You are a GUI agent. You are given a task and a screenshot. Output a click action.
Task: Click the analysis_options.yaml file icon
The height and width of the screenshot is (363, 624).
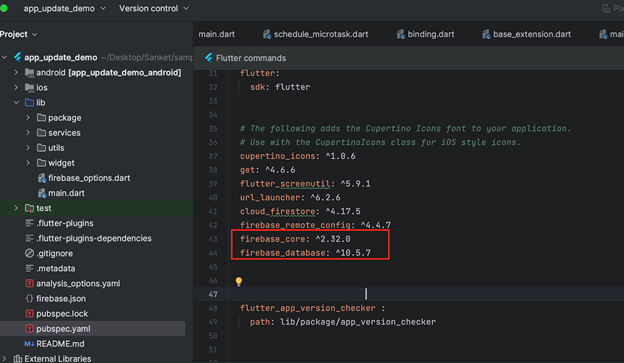29,283
